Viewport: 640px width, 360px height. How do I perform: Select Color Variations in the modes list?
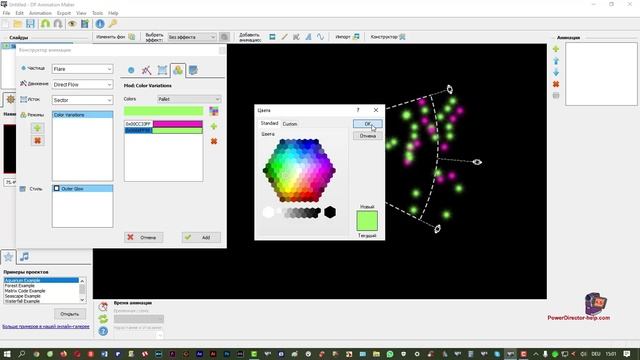coord(82,115)
